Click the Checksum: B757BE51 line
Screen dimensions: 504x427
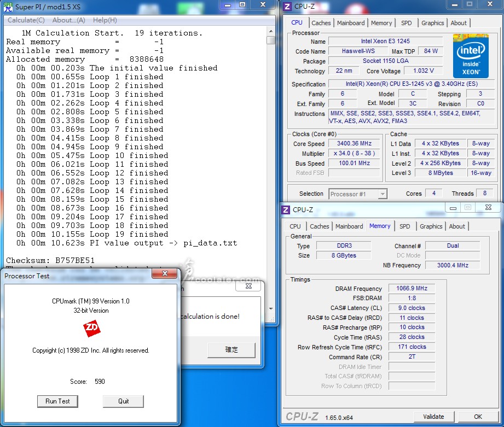[50, 260]
